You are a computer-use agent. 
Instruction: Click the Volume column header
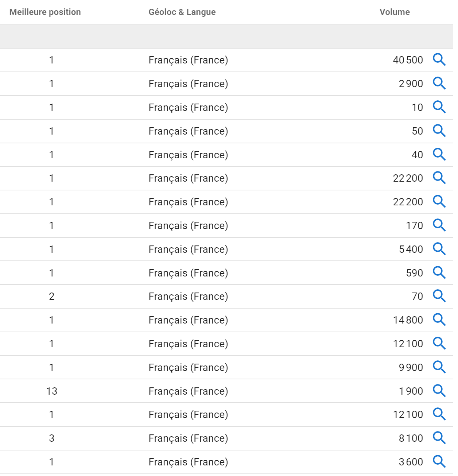pos(395,12)
